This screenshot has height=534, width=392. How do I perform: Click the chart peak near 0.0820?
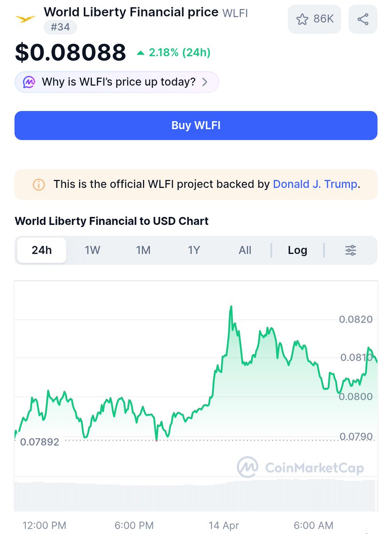click(231, 307)
